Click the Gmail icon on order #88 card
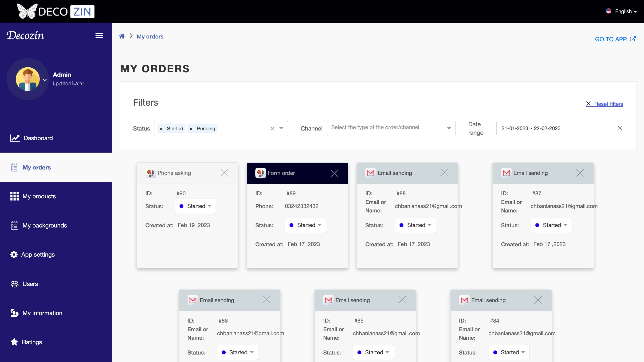Image resolution: width=644 pixels, height=362 pixels. point(370,173)
